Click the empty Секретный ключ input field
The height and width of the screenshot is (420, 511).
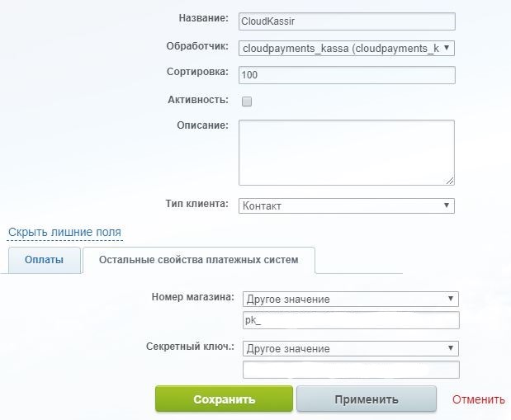coord(350,370)
